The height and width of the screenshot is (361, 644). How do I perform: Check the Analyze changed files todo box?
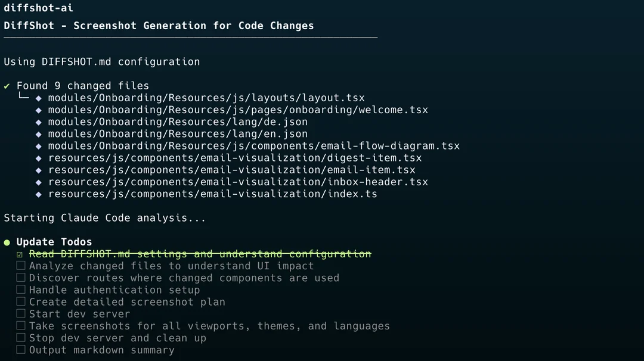[21, 266]
